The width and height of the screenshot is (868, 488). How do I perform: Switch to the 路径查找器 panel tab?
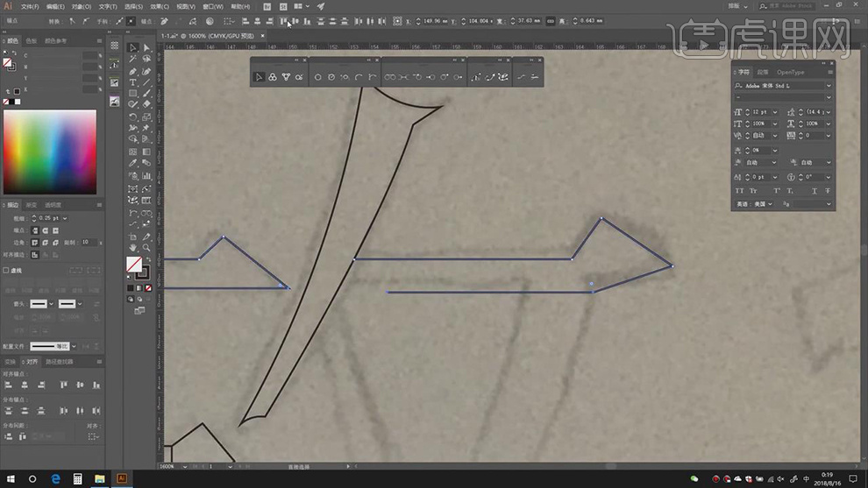tap(59, 361)
